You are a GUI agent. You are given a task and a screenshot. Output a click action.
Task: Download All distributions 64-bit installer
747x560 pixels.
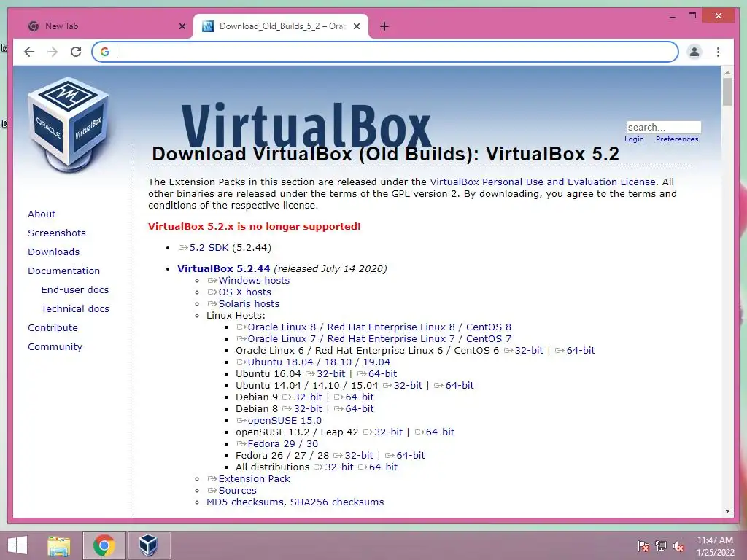coord(378,467)
